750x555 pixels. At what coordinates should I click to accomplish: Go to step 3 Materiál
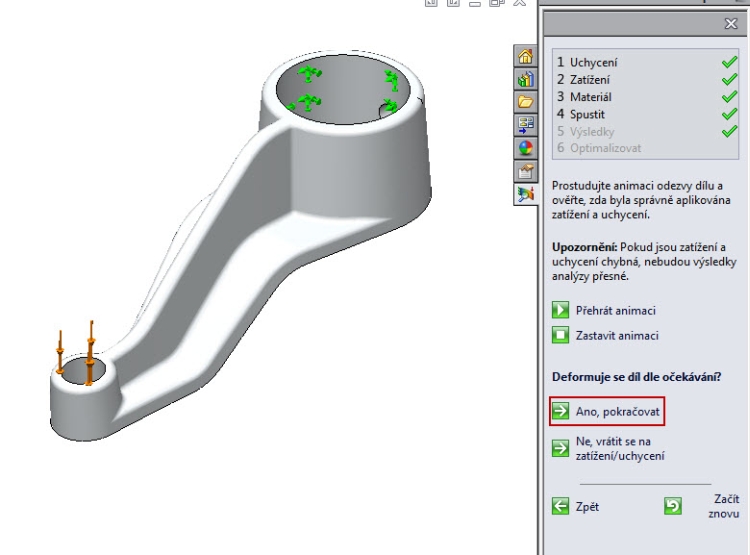(584, 97)
